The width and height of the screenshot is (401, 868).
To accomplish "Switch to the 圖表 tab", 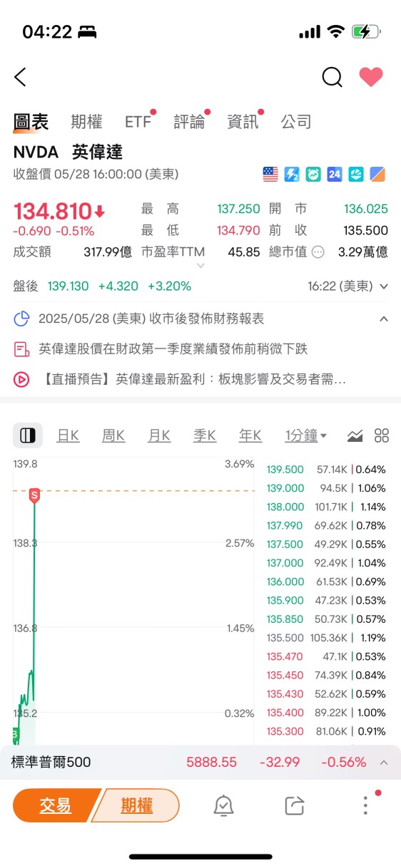I will tap(31, 122).
